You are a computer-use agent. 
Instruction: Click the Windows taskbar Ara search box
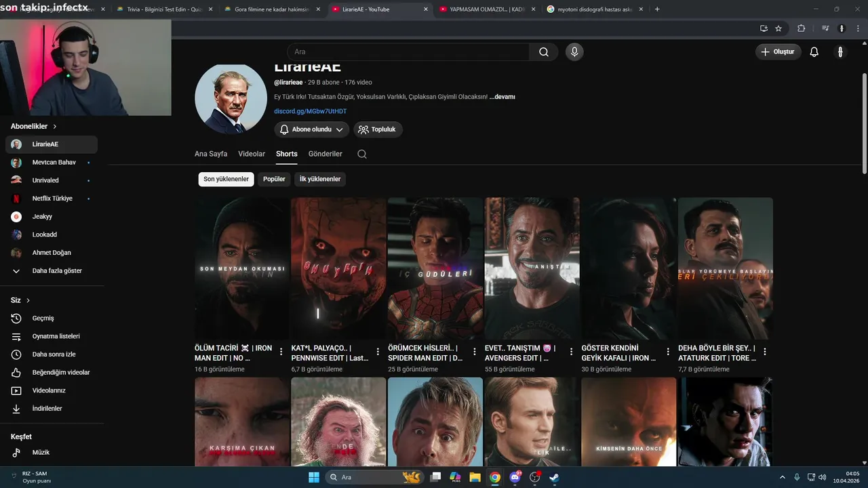click(x=374, y=477)
